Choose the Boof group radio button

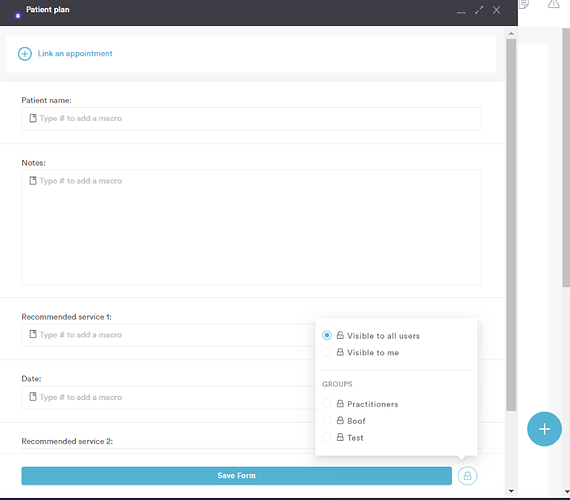(327, 420)
